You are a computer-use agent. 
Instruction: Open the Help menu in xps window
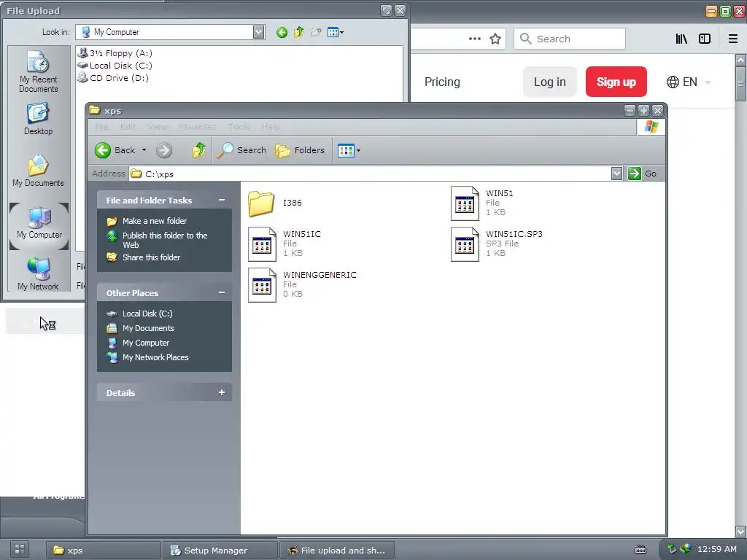tap(271, 127)
